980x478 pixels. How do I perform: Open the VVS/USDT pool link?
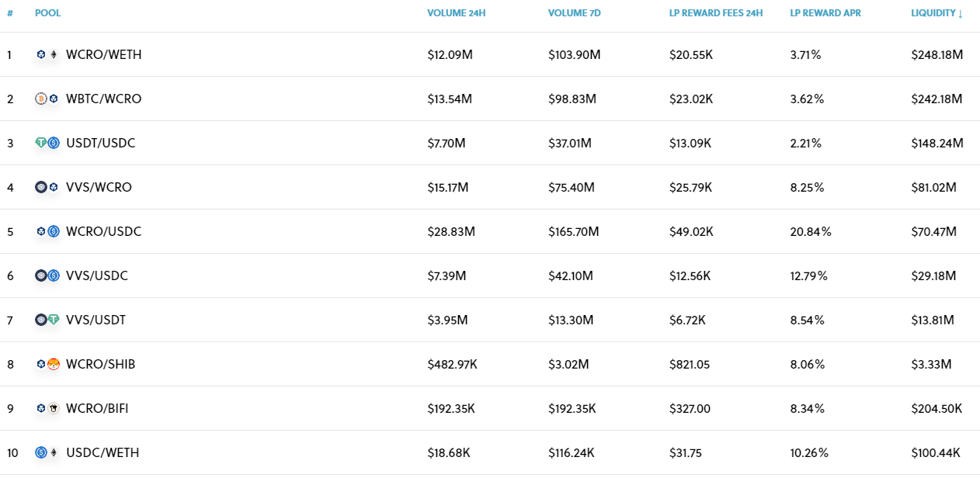click(x=96, y=320)
